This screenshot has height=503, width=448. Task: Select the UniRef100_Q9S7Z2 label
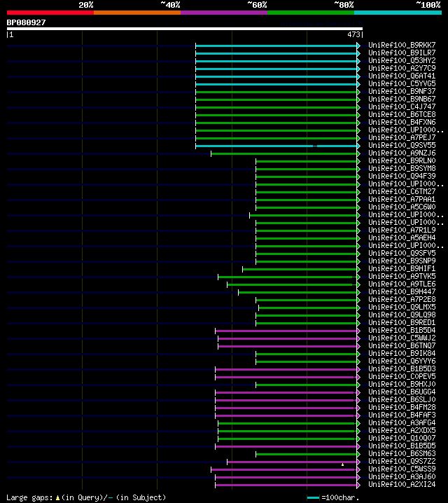pos(402,461)
